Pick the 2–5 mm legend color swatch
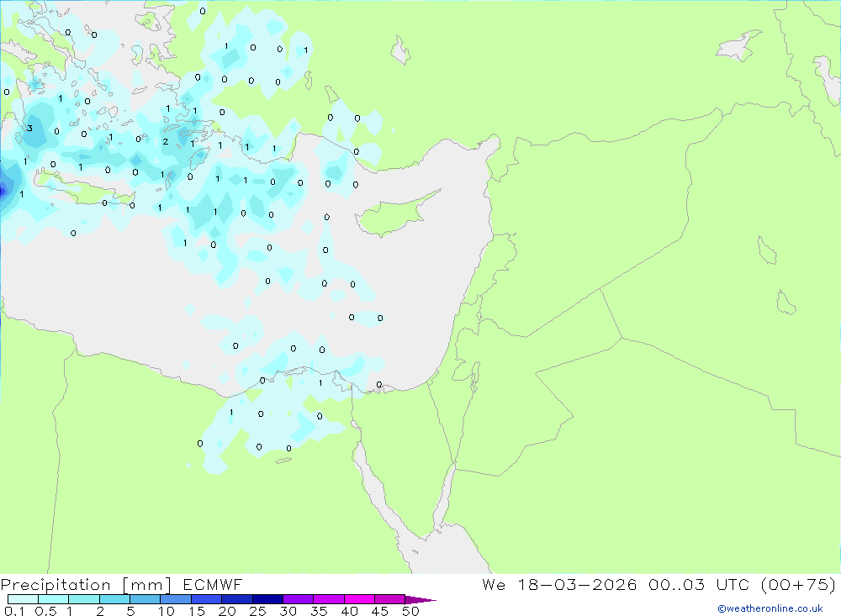 click(x=114, y=599)
